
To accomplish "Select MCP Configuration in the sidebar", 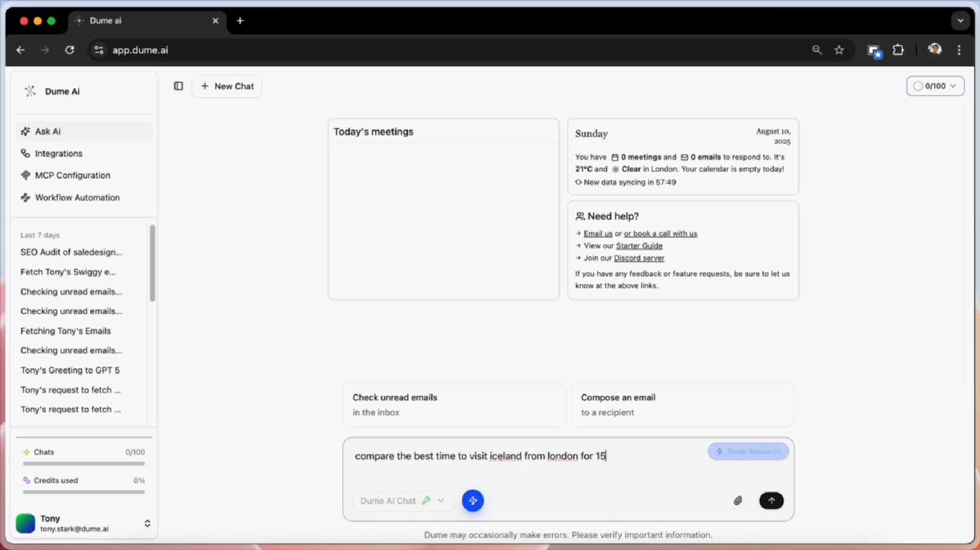I will [x=72, y=176].
